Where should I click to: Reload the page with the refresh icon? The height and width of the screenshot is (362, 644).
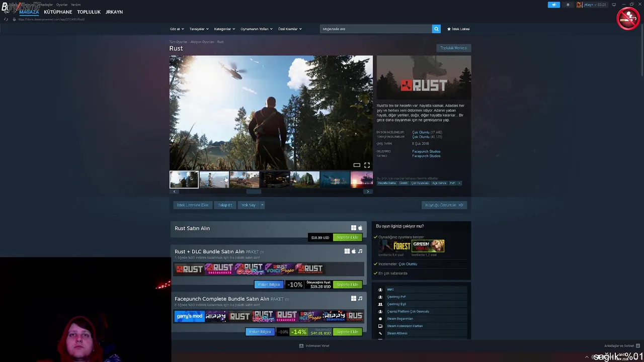pyautogui.click(x=6, y=19)
